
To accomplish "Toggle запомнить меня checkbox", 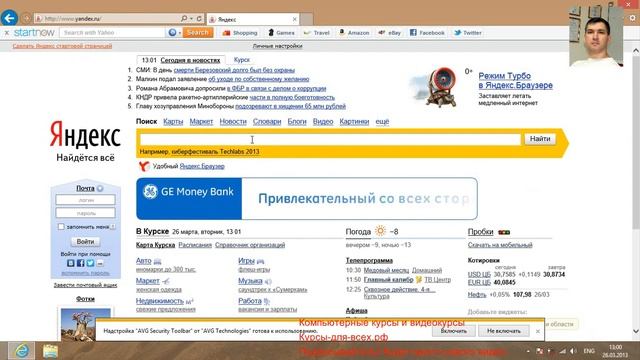I will [61, 227].
